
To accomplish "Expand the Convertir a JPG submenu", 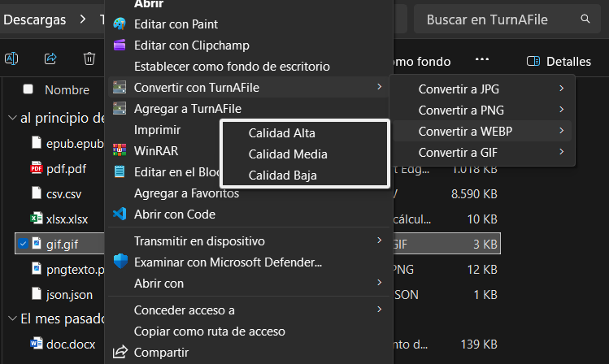I will [488, 89].
